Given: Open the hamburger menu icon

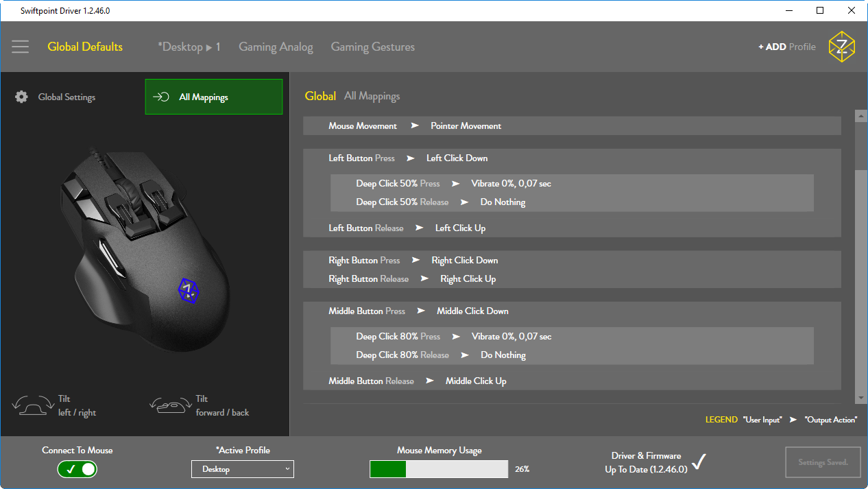Looking at the screenshot, I should 21,47.
